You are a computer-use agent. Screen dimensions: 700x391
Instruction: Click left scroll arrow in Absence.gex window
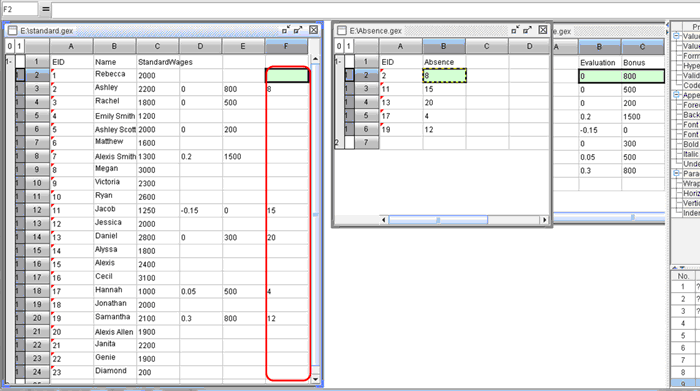383,220
